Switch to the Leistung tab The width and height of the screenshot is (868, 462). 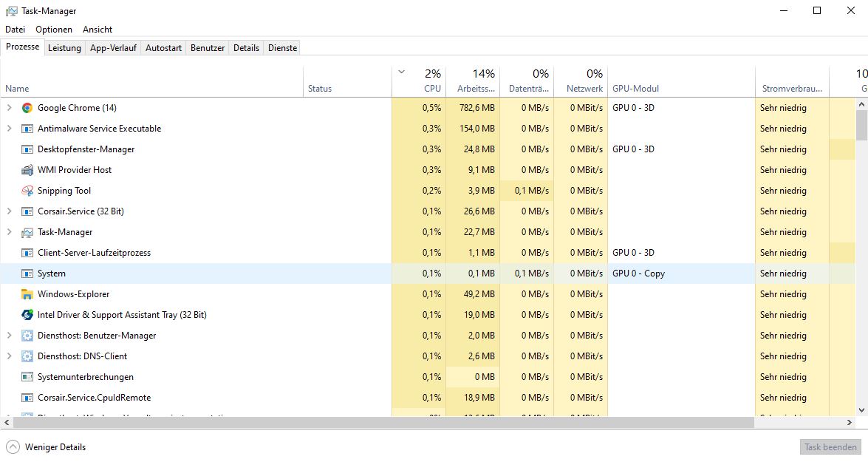tap(64, 47)
